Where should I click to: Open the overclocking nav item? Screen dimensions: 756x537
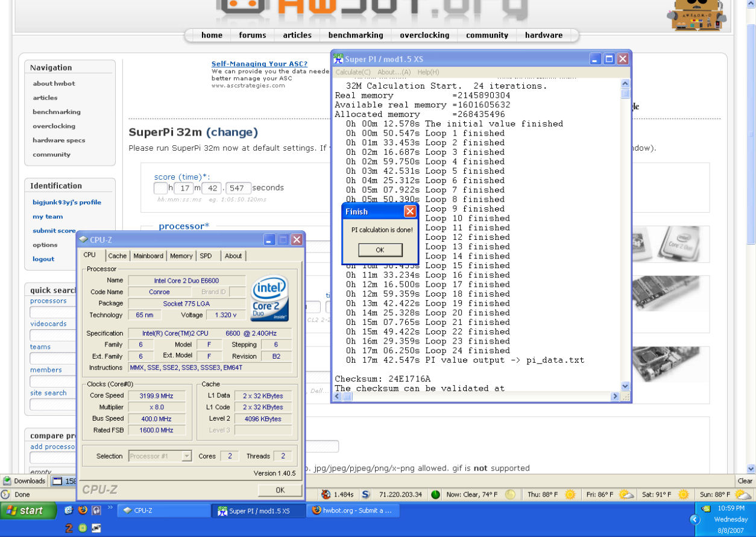(x=424, y=35)
